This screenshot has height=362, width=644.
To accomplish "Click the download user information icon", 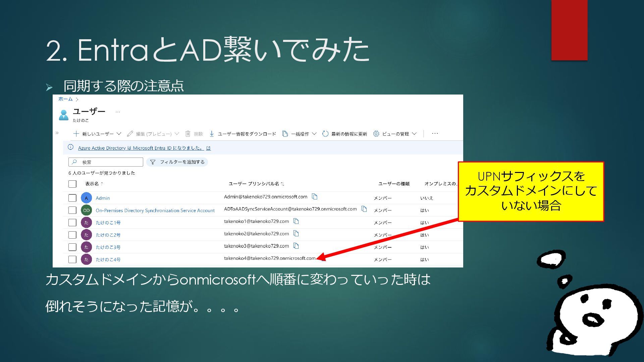I will click(x=212, y=134).
